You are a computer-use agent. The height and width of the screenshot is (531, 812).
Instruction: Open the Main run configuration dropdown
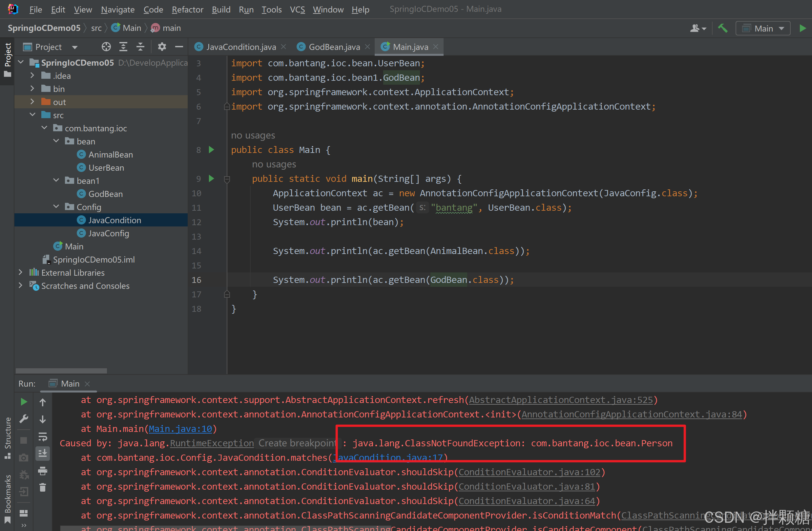[763, 28]
